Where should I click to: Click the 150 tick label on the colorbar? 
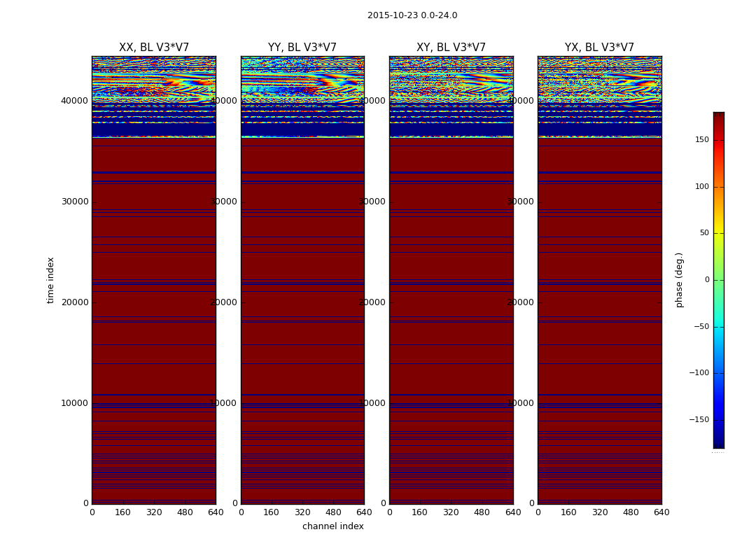pos(701,140)
